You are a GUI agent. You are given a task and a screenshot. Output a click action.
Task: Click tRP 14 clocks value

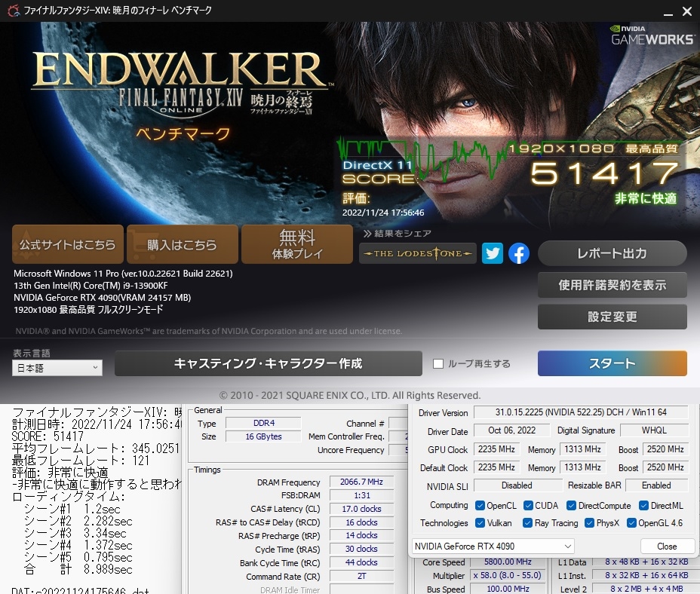pyautogui.click(x=361, y=535)
